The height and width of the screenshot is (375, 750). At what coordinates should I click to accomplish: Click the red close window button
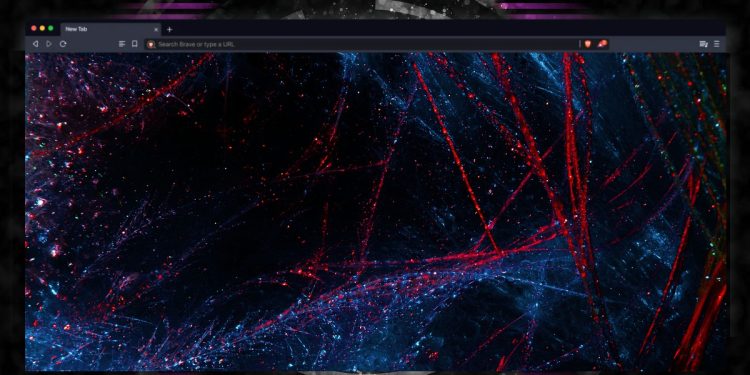(x=34, y=29)
